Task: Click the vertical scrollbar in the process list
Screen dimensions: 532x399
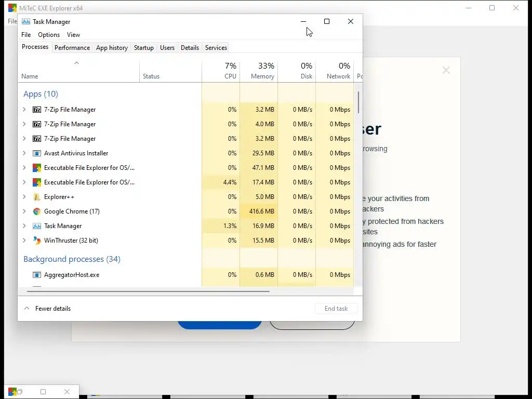Action: (x=358, y=102)
